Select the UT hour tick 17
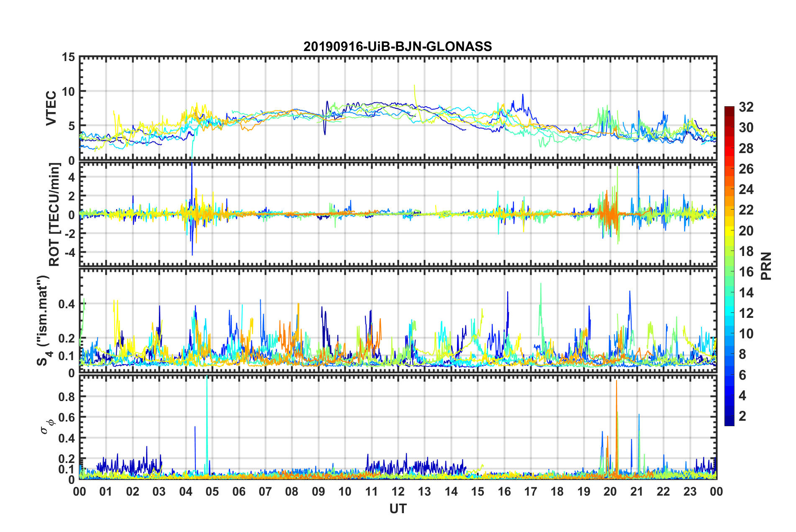Viewport: 796px width, 532px height. (531, 491)
